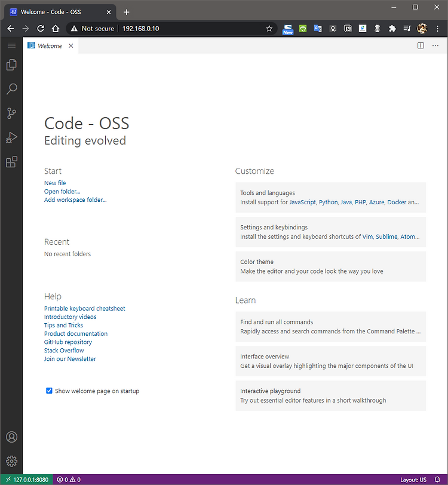Open the Search view icon
Image resolution: width=448 pixels, height=485 pixels.
click(11, 89)
